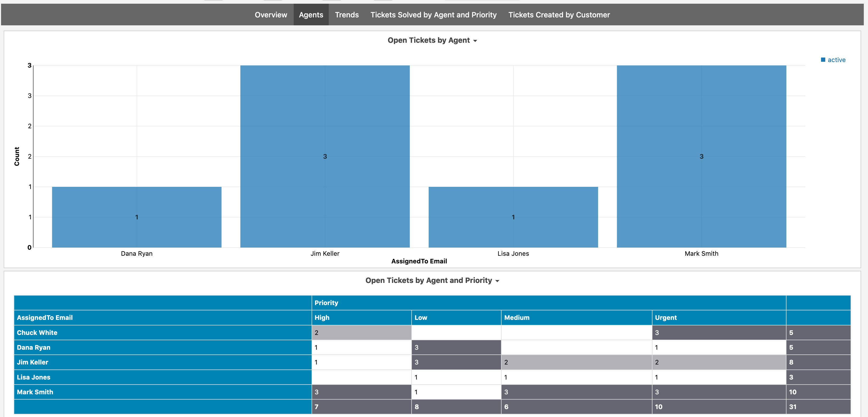
Task: Expand Open Tickets by Agent dropdown arrow
Action: 475,41
